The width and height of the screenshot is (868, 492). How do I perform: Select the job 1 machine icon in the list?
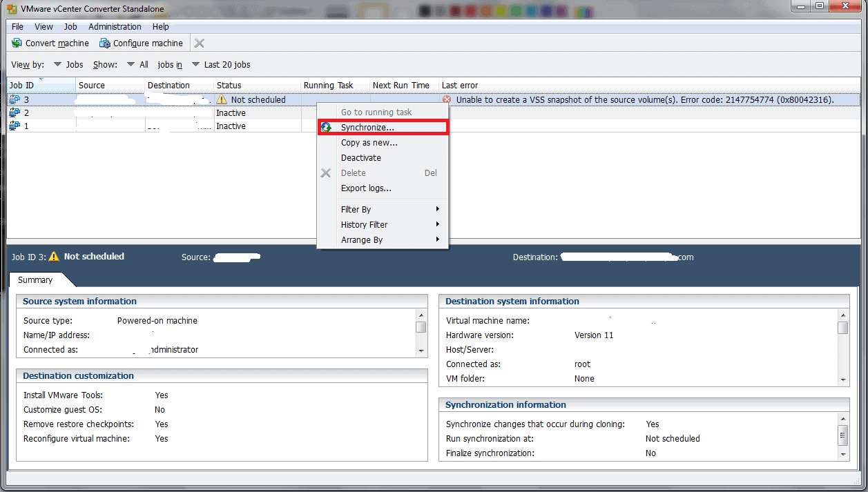click(x=15, y=126)
